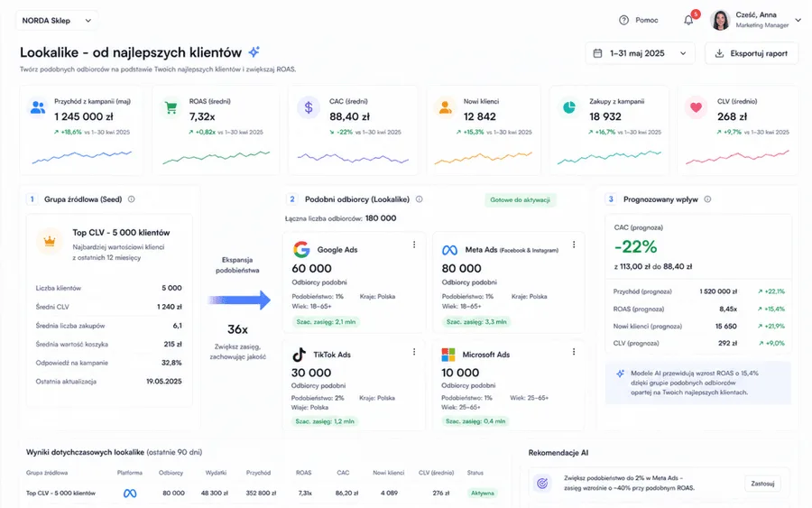Open TikTok Ads card options menu
The height and width of the screenshot is (508, 812).
click(x=414, y=352)
